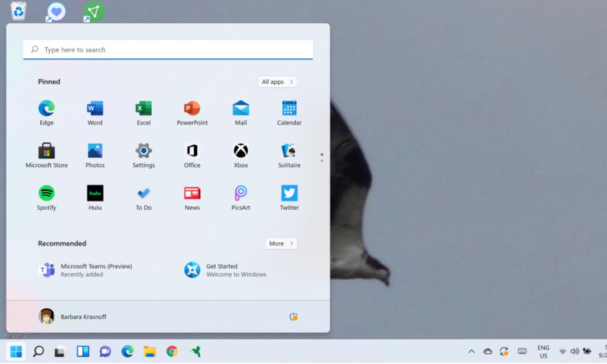Launch Word from pinned apps
607x364 pixels.
point(95,113)
